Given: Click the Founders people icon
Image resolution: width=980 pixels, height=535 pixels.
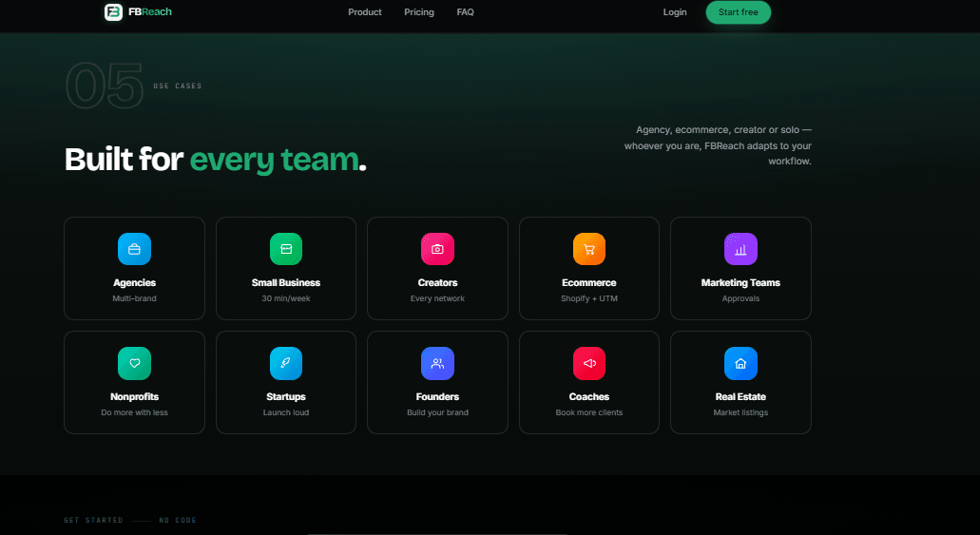Looking at the screenshot, I should [437, 363].
